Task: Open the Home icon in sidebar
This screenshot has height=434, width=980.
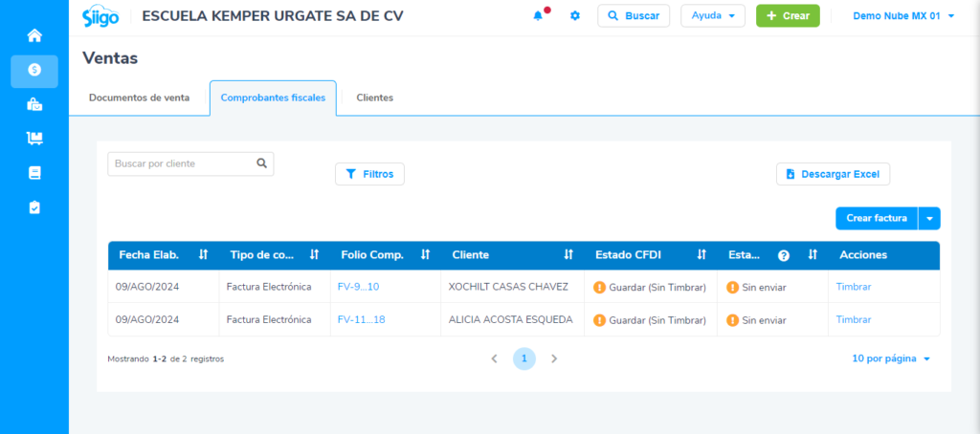Action: click(34, 36)
